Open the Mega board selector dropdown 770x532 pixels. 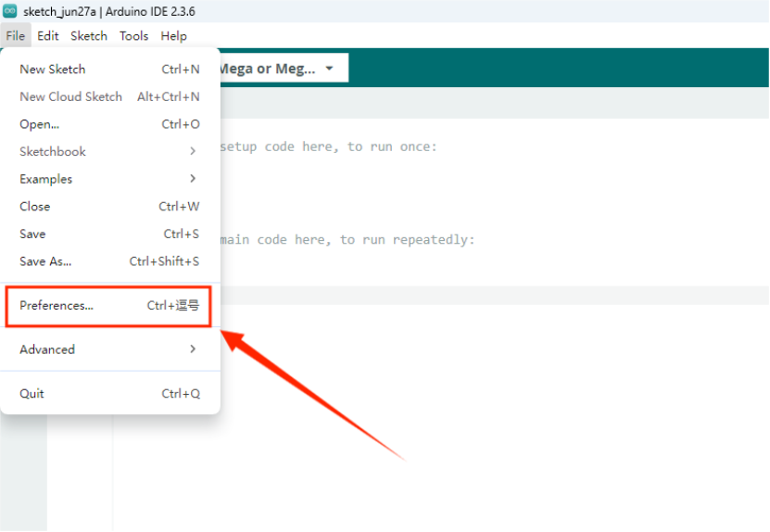tap(278, 69)
